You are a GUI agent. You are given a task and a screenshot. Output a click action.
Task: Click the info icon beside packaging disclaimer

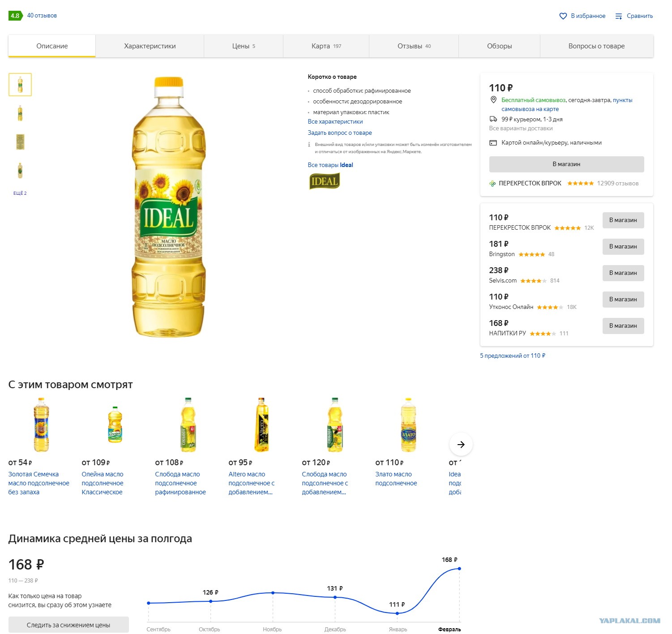[x=309, y=145]
